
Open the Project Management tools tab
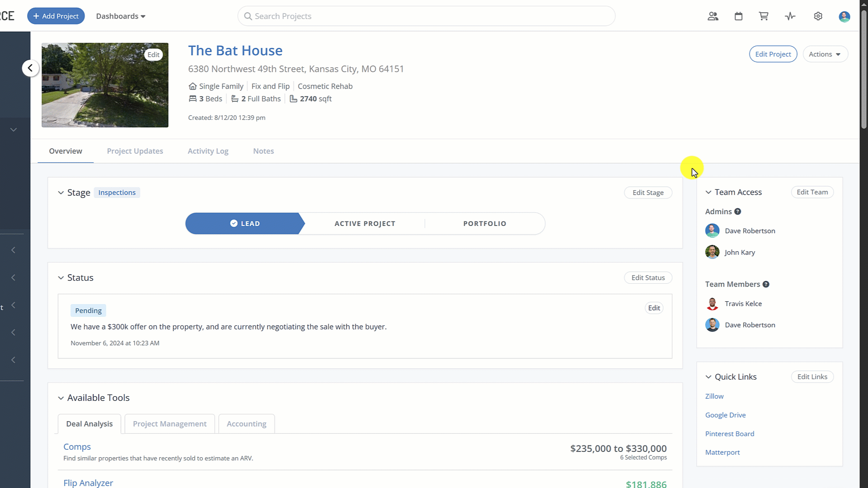pos(170,424)
